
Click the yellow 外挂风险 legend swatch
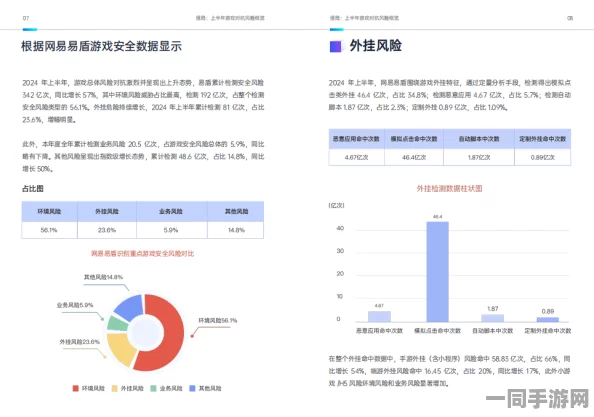point(114,388)
